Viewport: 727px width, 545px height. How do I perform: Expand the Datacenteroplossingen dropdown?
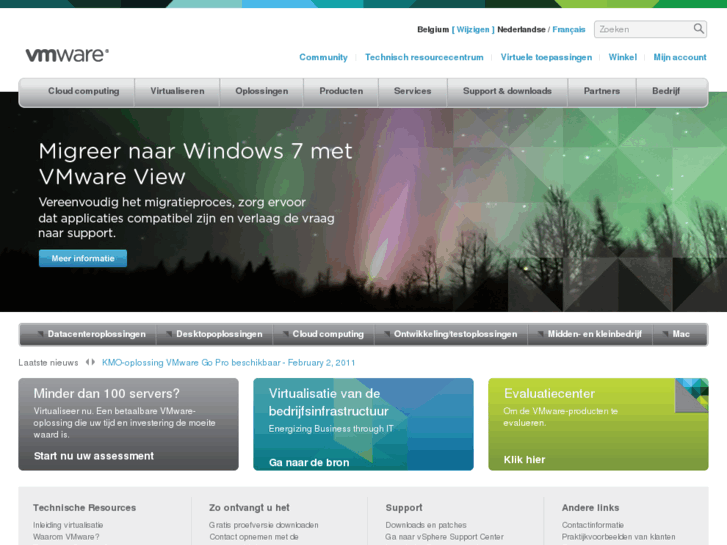[91, 334]
